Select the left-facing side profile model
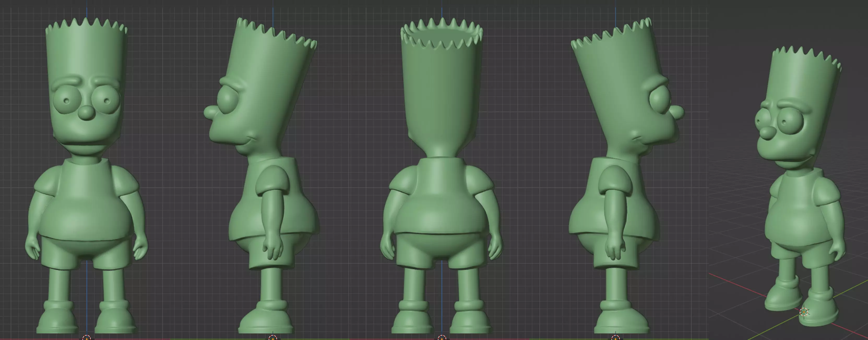The image size is (868, 340). point(261,175)
